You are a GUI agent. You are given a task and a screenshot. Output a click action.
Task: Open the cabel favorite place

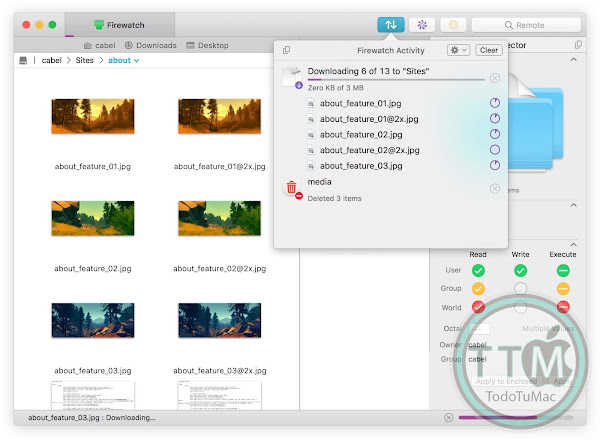click(x=99, y=46)
